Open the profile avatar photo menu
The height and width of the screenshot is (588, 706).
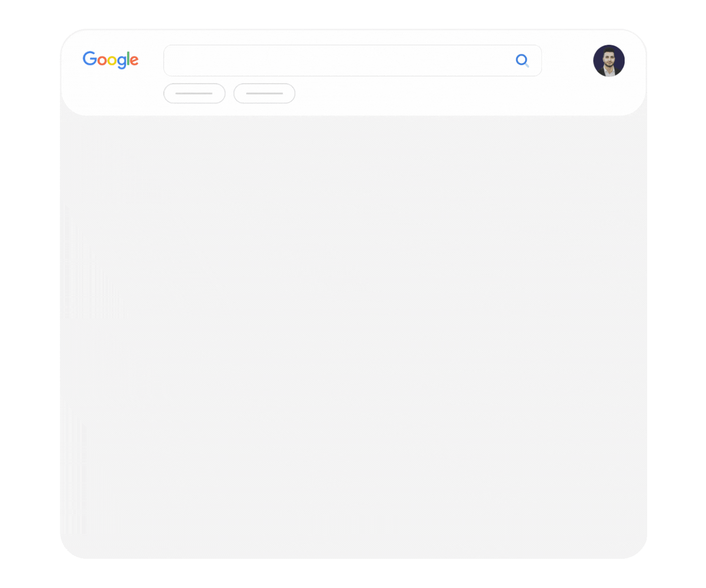coord(609,61)
